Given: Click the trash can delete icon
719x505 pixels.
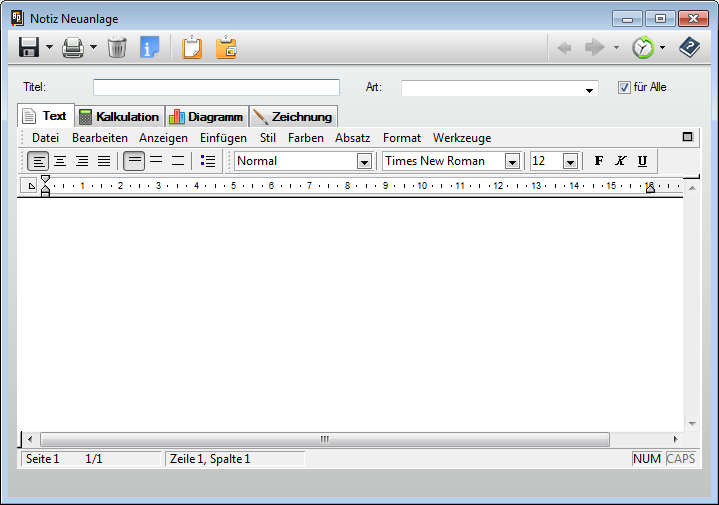Looking at the screenshot, I should click(117, 47).
